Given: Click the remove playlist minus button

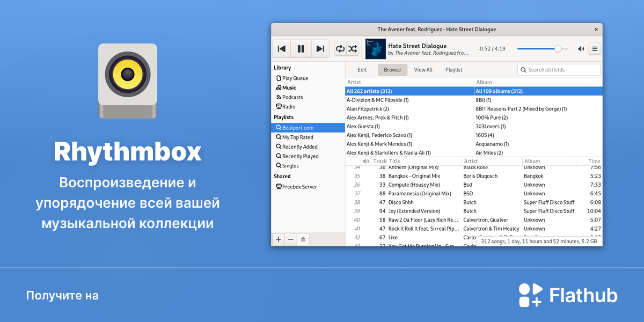Looking at the screenshot, I should (x=290, y=239).
